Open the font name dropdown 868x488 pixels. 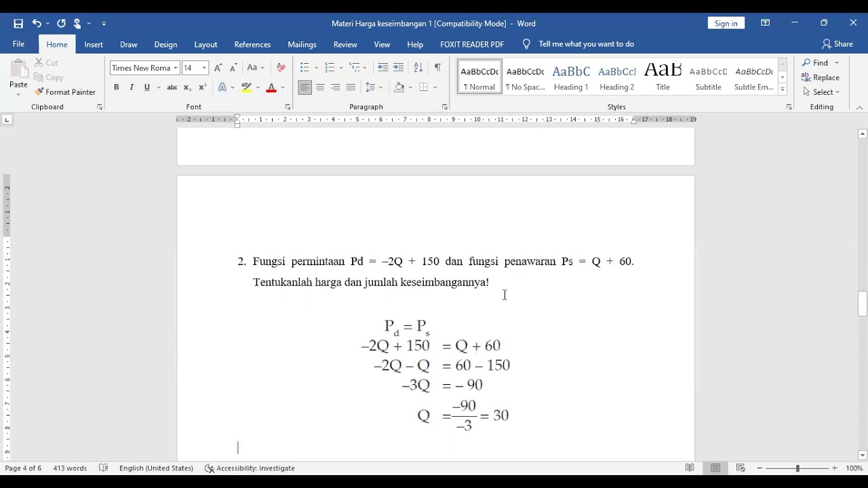(x=176, y=68)
